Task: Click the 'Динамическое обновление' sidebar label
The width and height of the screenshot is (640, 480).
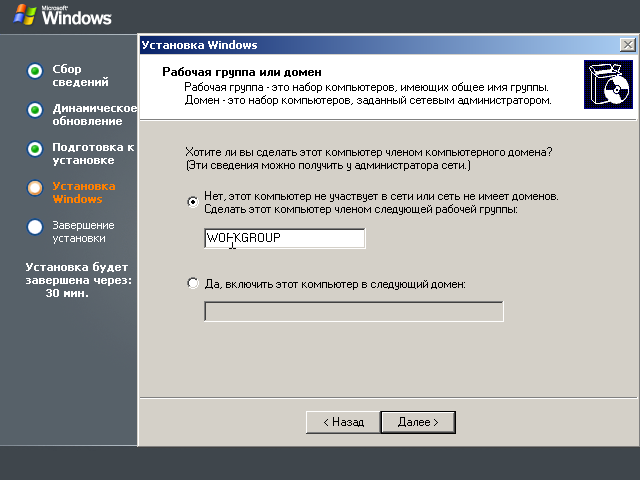Action: coord(95,114)
